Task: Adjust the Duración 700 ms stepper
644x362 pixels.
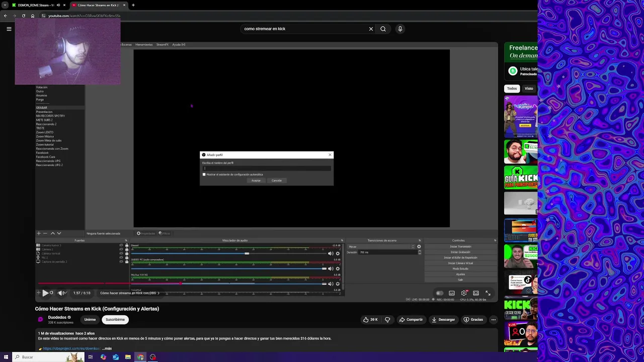Action: pyautogui.click(x=420, y=252)
